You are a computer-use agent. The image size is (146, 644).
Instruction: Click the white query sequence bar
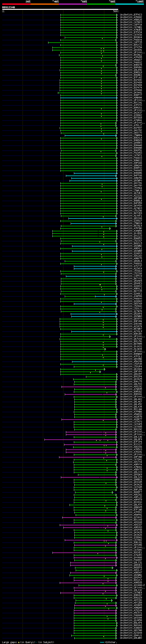[x=60, y=10]
